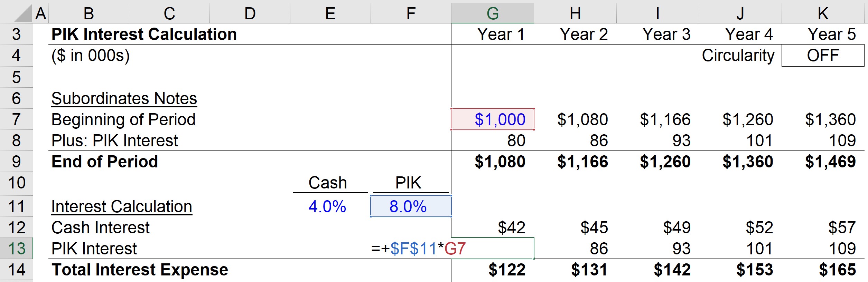Click the 'Year 5' header cell
Image resolution: width=868 pixels, height=282 pixels.
(823, 34)
